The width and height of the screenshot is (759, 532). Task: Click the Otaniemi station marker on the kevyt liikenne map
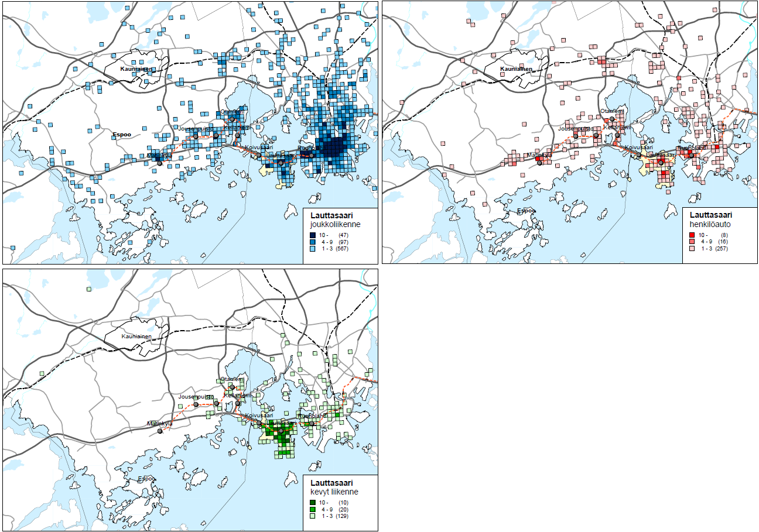[233, 386]
